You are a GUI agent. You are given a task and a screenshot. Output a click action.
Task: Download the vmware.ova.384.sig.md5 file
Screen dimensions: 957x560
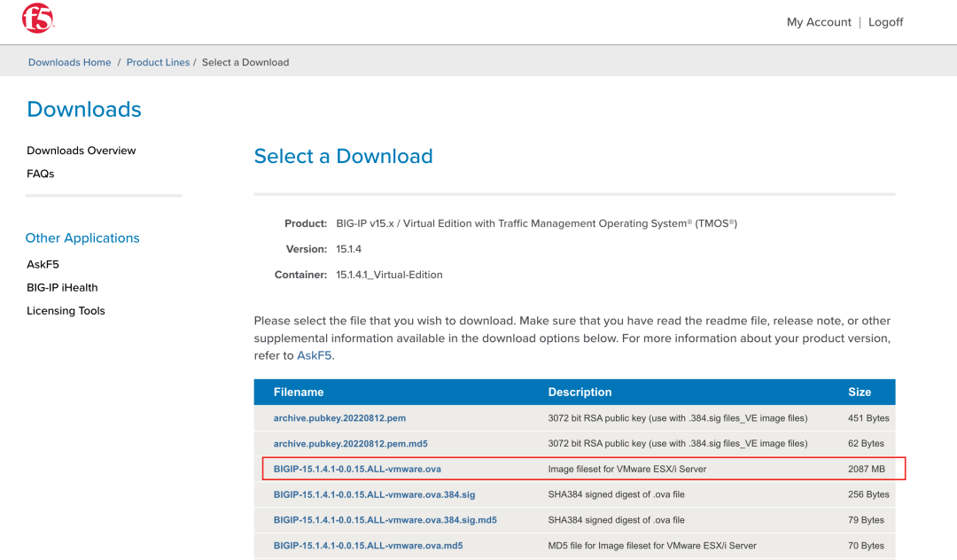(385, 520)
